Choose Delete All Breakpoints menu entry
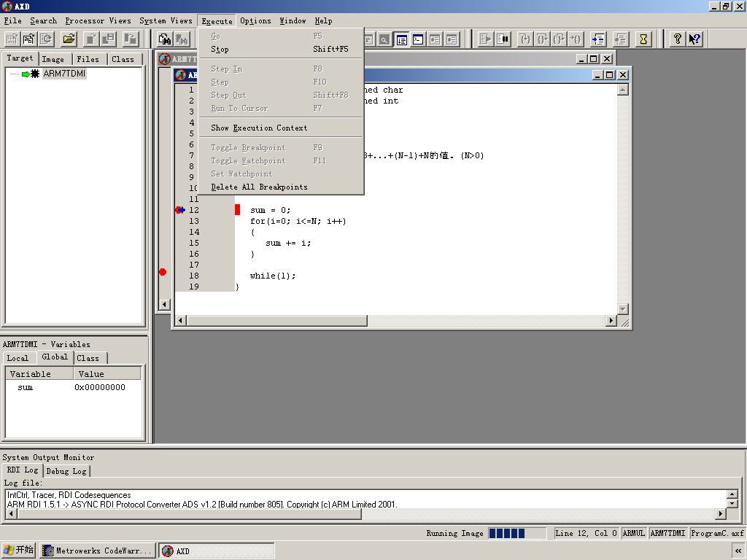Screen dimensions: 747x560 (281, 187)
